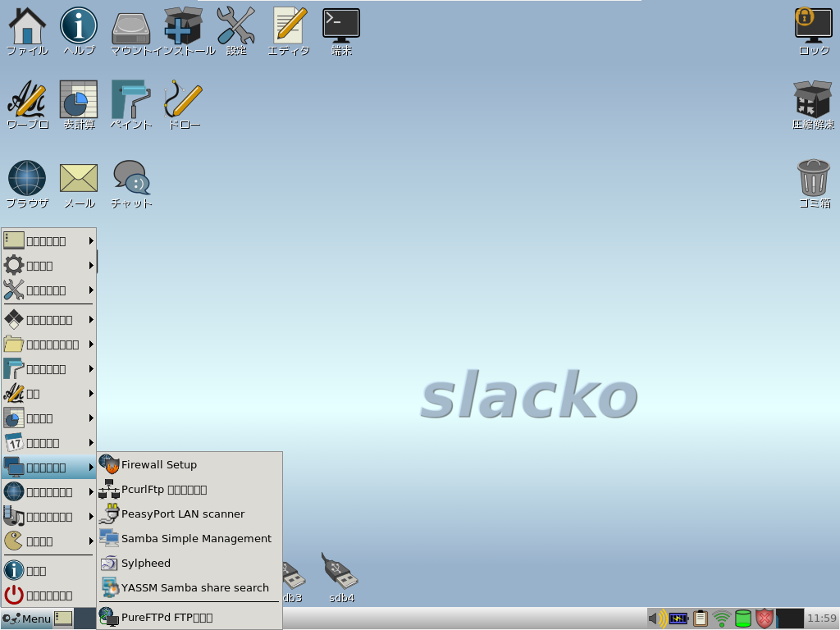Expand the calendar-17 personal menu category

(48, 443)
